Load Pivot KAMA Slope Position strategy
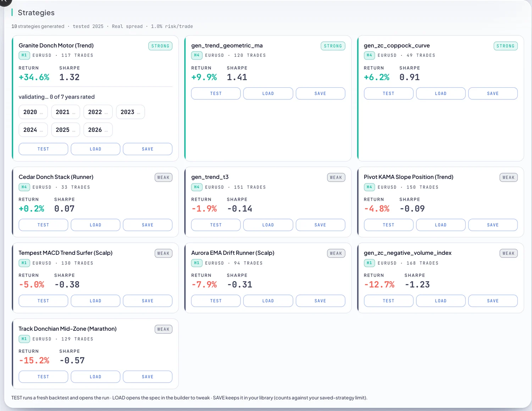The image size is (532, 411). pos(441,225)
